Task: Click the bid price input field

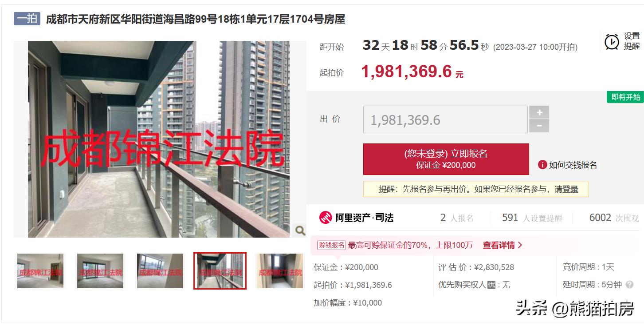Action: [445, 119]
